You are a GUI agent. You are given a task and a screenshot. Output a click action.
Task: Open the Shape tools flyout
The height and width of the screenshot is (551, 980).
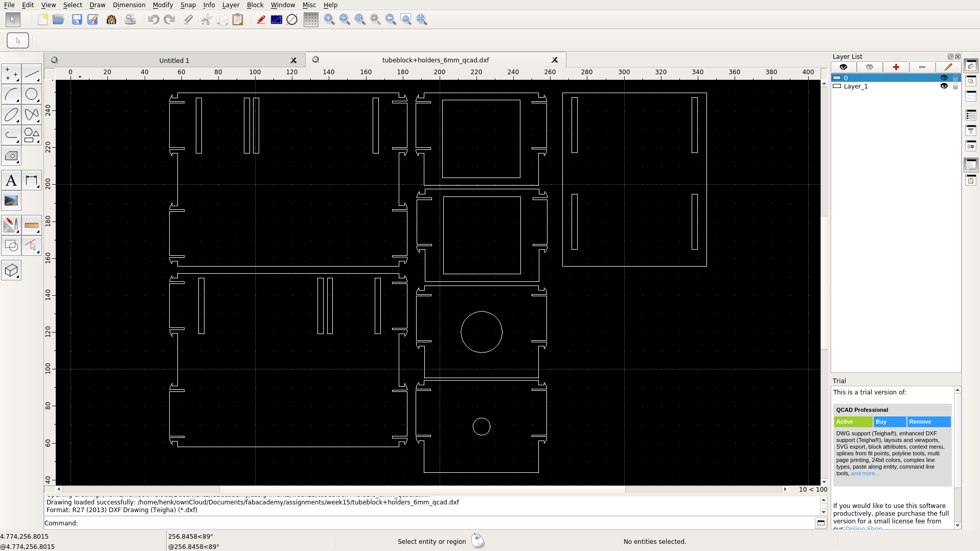(32, 135)
